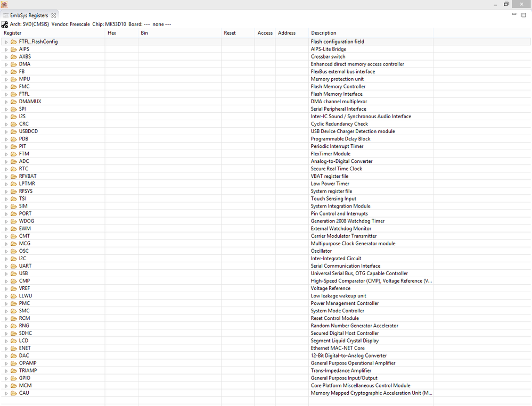The height and width of the screenshot is (406, 532).
Task: Click the chip selection wrench icon
Action: tap(4, 24)
